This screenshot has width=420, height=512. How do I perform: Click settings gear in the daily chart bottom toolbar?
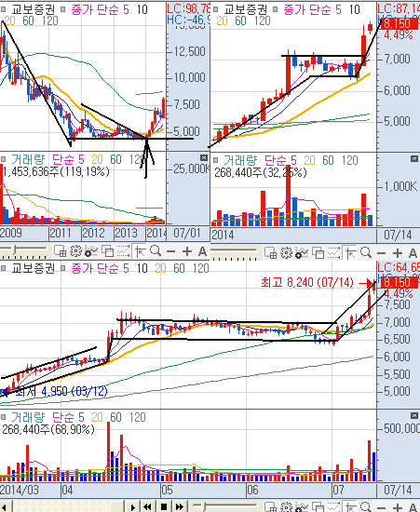(286, 507)
